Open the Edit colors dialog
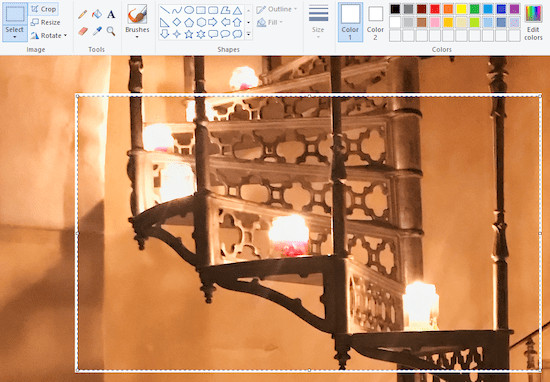 pos(533,22)
